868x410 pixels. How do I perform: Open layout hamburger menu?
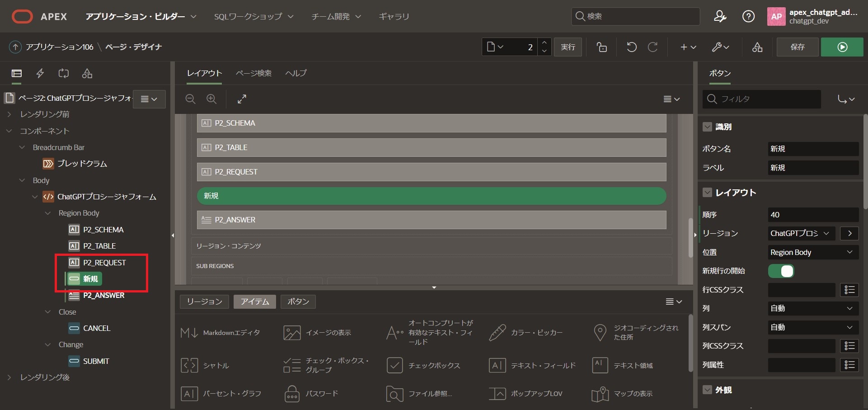671,99
